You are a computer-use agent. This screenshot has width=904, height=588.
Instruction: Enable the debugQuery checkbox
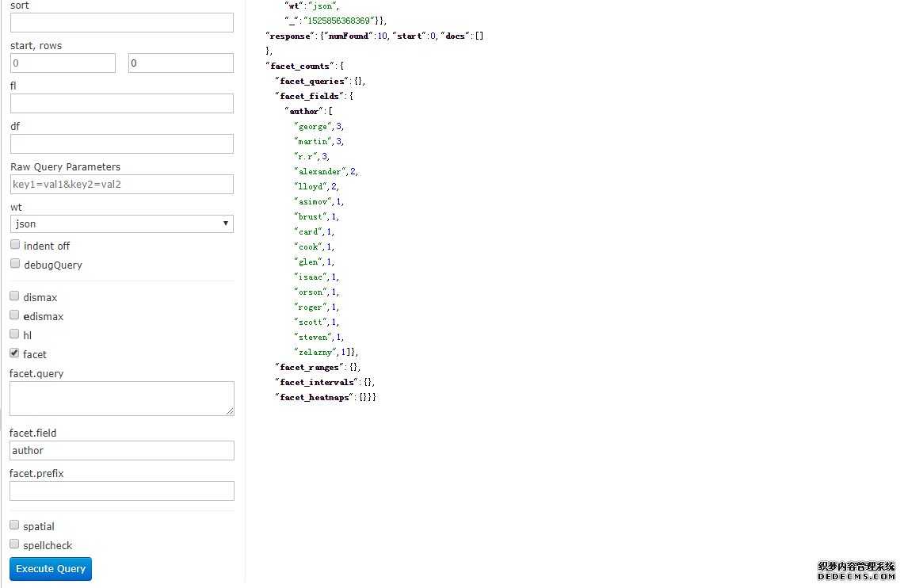point(15,264)
